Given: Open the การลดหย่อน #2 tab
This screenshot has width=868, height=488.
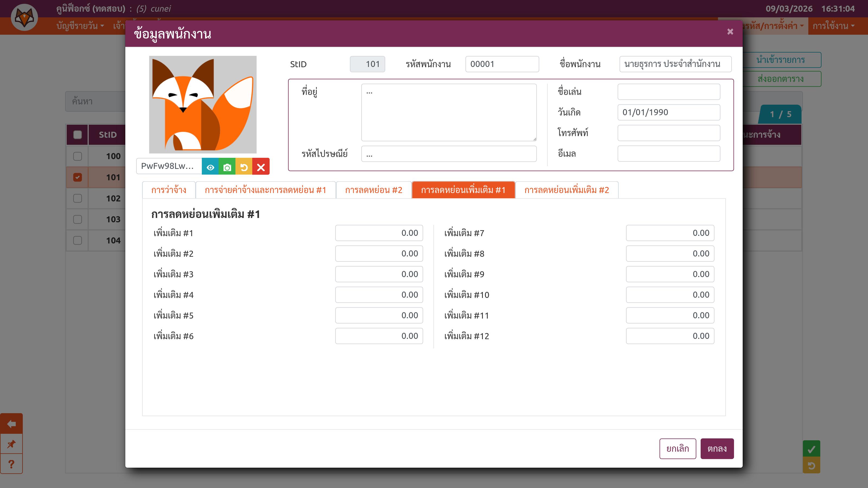Looking at the screenshot, I should [374, 190].
